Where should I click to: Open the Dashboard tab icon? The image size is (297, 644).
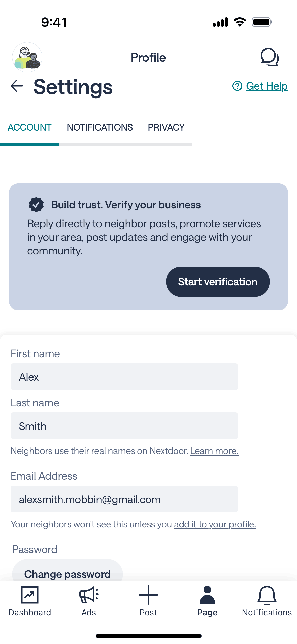(x=30, y=595)
